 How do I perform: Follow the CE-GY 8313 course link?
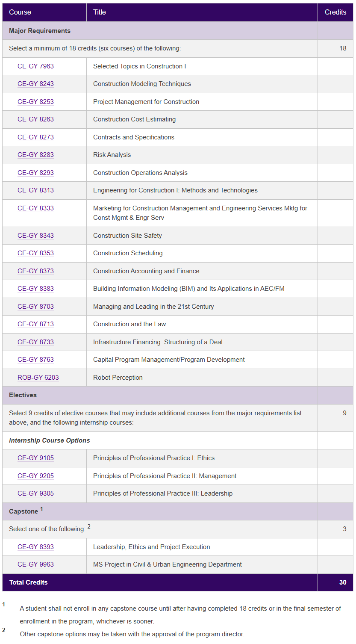[35, 190]
